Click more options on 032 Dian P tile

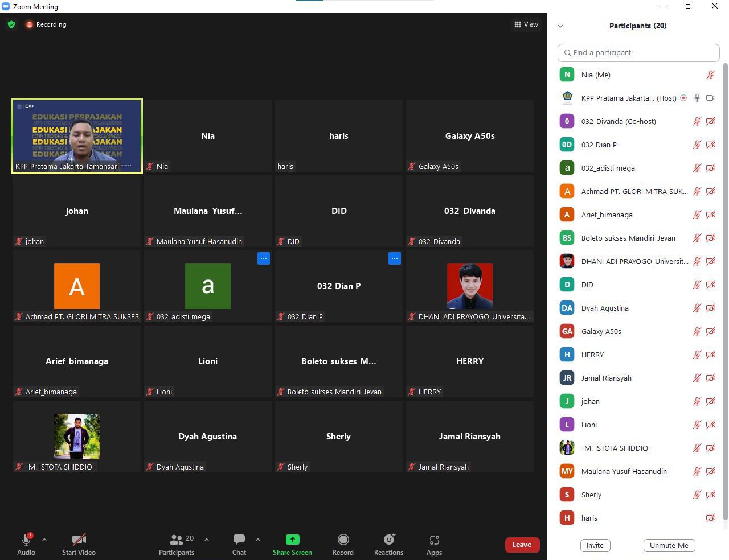(394, 258)
